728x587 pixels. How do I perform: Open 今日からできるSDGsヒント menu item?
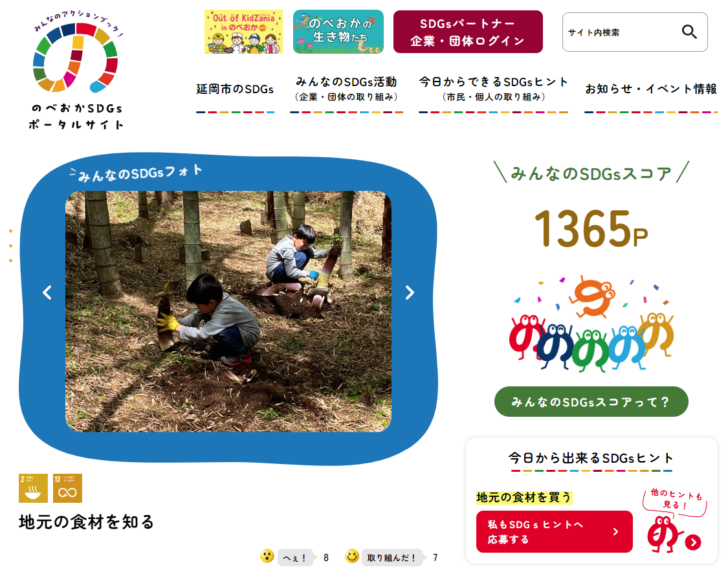(493, 89)
